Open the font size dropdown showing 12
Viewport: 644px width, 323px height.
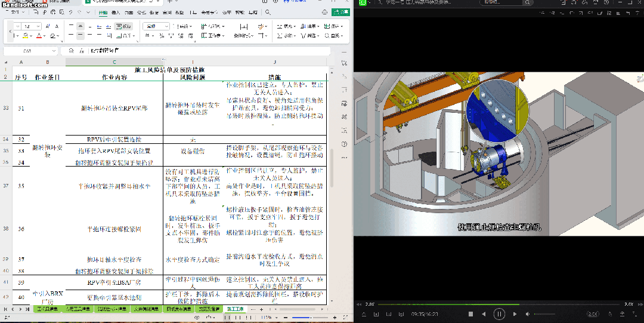(39, 26)
